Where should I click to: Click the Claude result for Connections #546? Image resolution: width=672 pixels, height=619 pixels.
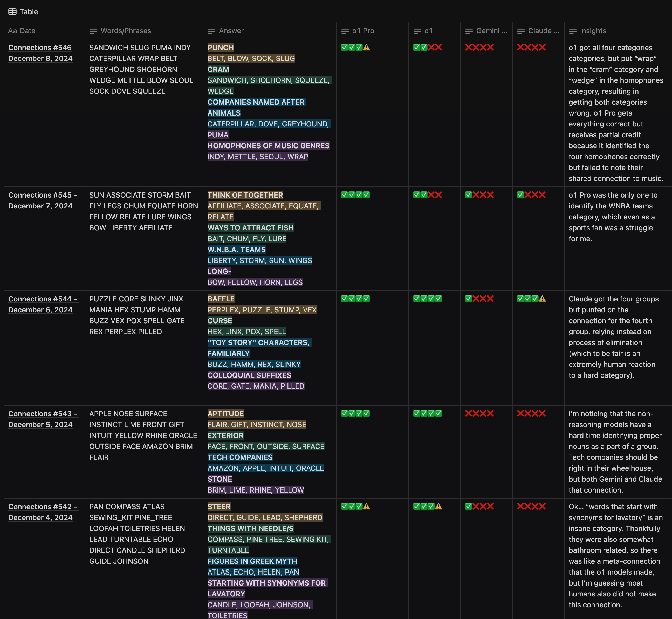531,48
